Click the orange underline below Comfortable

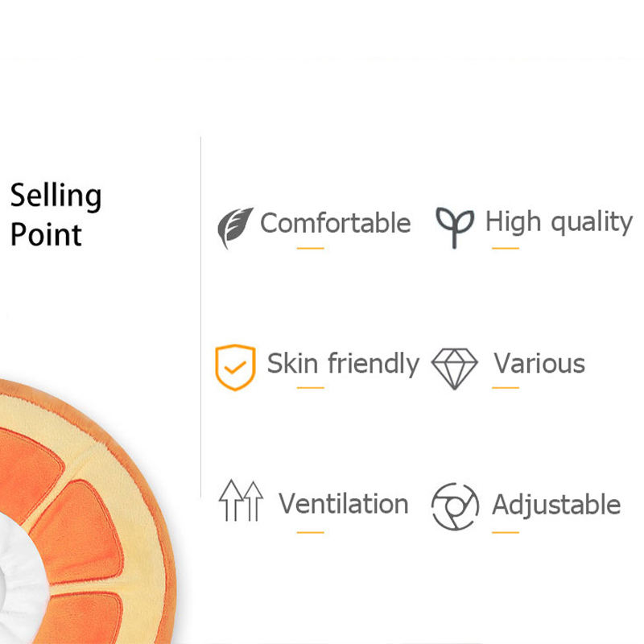coord(310,248)
